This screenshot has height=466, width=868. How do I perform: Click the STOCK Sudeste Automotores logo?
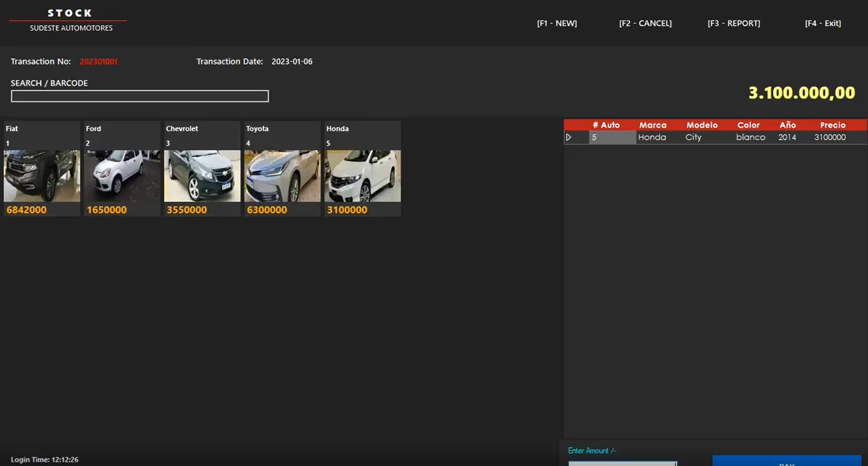coord(70,20)
